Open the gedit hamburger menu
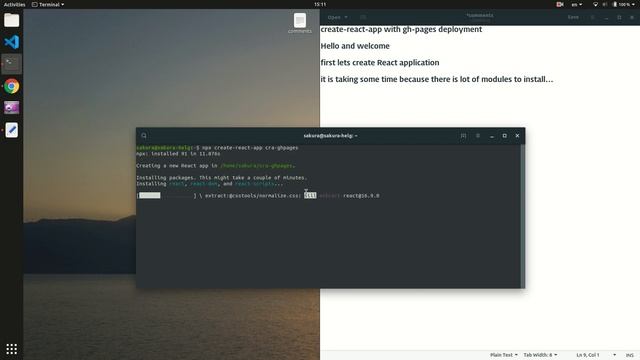This screenshot has height=360, width=640. (x=593, y=17)
